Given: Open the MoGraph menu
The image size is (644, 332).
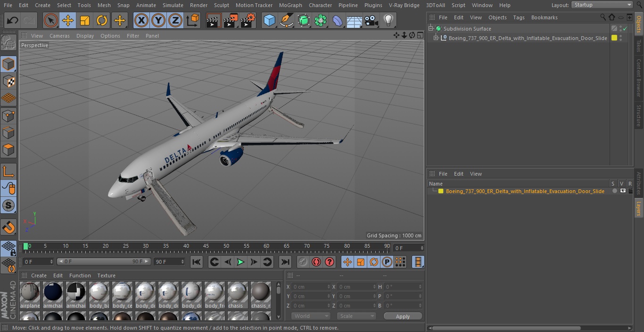Looking at the screenshot, I should (290, 5).
